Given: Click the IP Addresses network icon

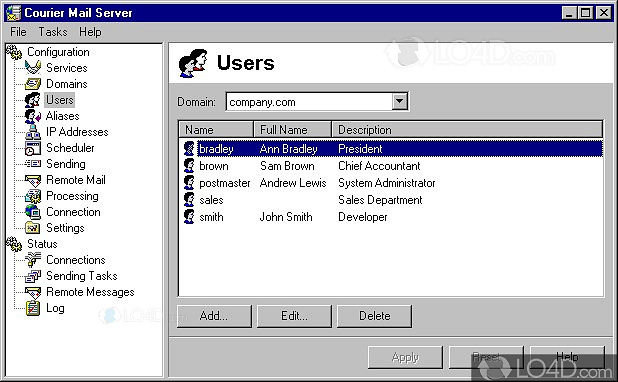Looking at the screenshot, I should [33, 132].
